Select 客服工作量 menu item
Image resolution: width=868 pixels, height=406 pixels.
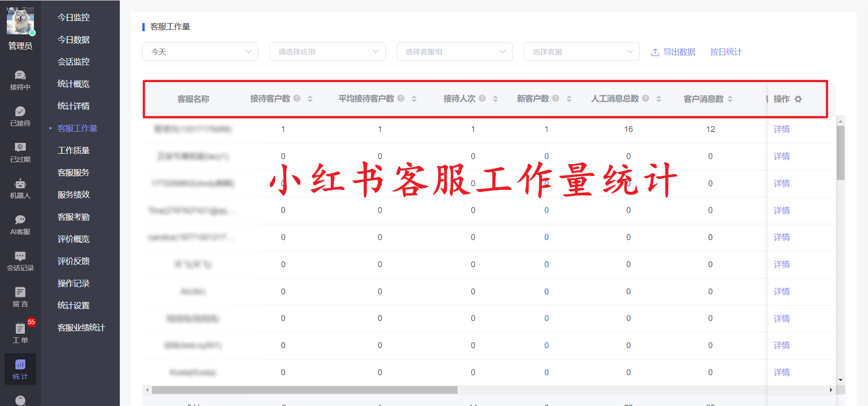(77, 128)
